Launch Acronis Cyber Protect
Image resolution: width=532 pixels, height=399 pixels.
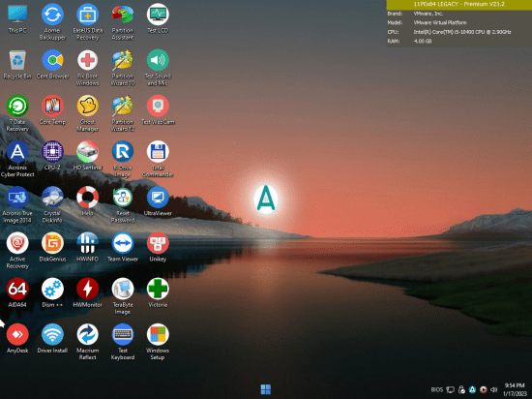click(x=17, y=159)
